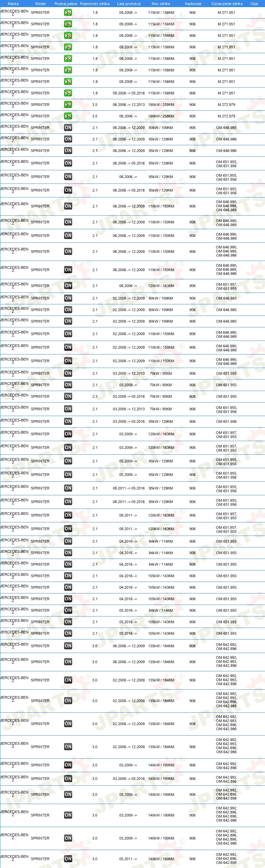Click M 272.979 in the 06.2006 -> 12.2013 row
Screen dimensions: 265x868
(226, 105)
